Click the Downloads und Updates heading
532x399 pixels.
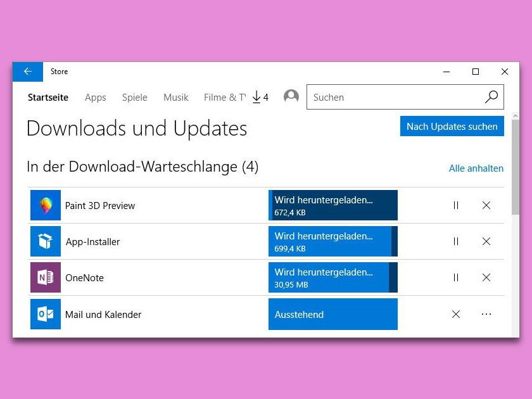[x=137, y=129]
